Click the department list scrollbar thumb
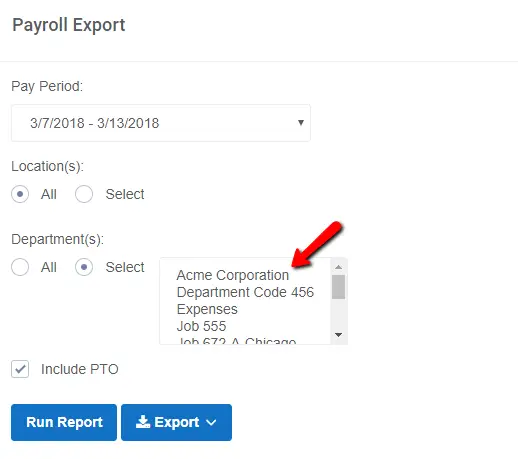Image resolution: width=518 pixels, height=459 pixels. (x=339, y=287)
